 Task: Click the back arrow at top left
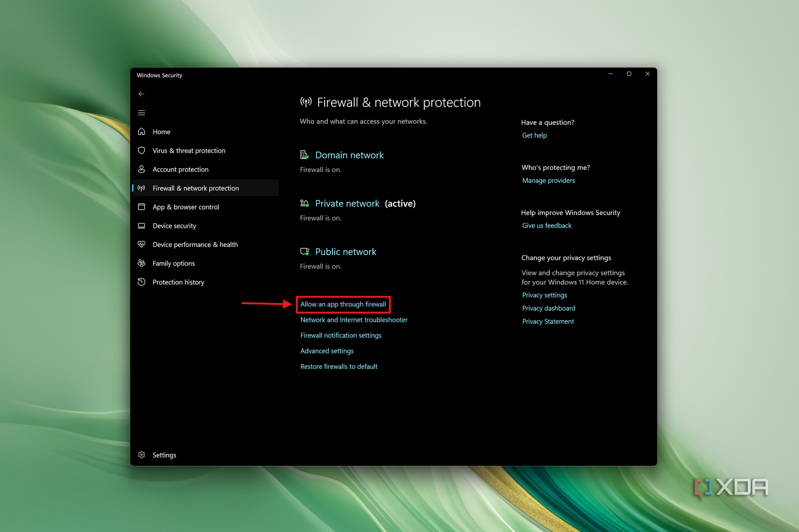141,94
